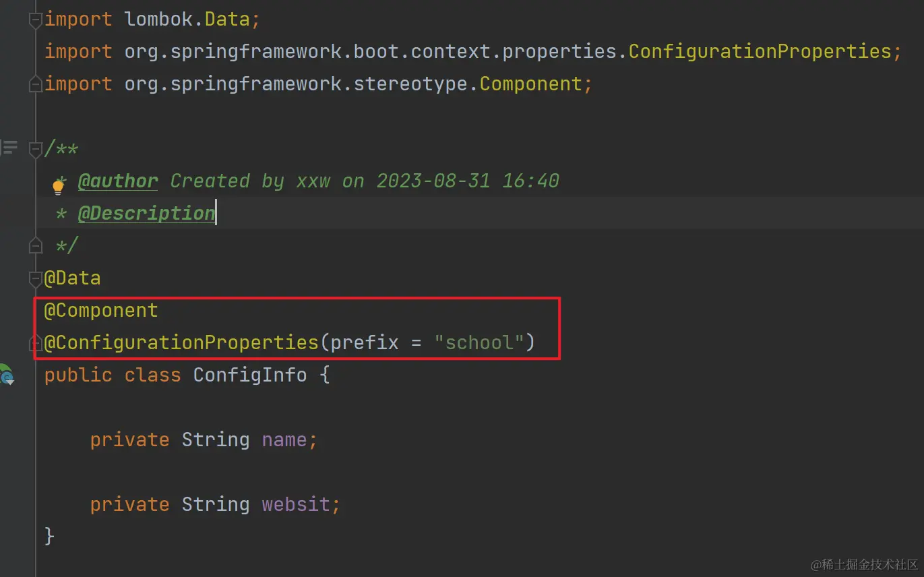Click fold marker beside @ConfigurationProperties annotation
Viewport: 924px width, 577px height.
click(x=36, y=343)
